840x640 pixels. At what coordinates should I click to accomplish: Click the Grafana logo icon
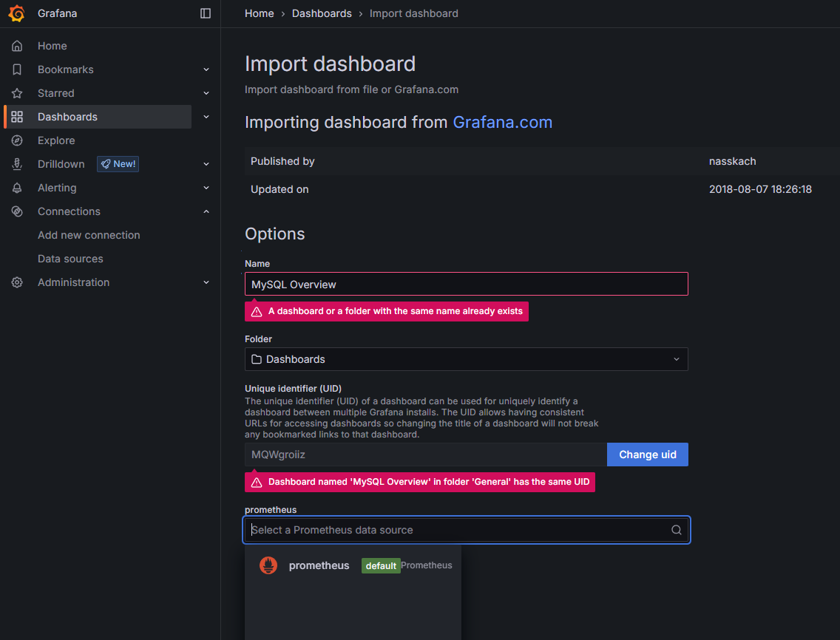[x=16, y=13]
